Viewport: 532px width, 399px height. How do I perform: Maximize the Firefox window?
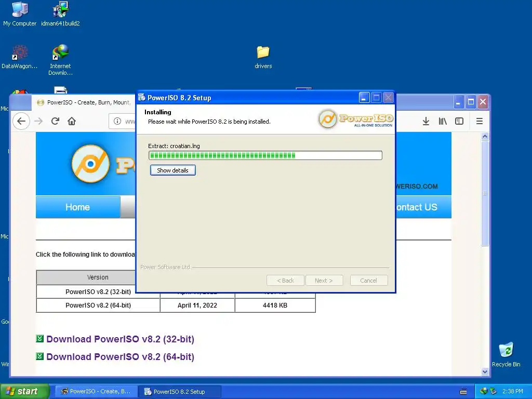pos(471,102)
